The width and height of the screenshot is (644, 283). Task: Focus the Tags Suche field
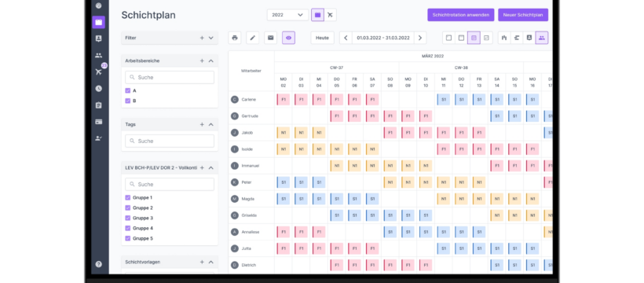click(170, 141)
